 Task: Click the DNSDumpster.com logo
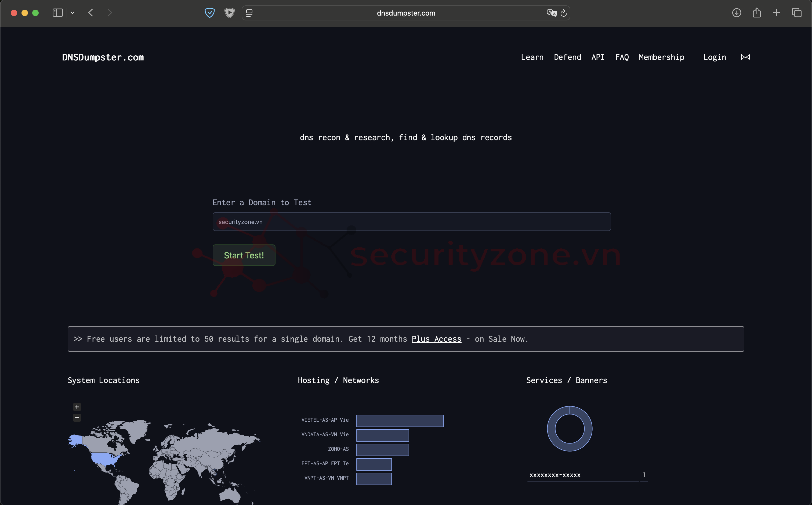(x=103, y=57)
